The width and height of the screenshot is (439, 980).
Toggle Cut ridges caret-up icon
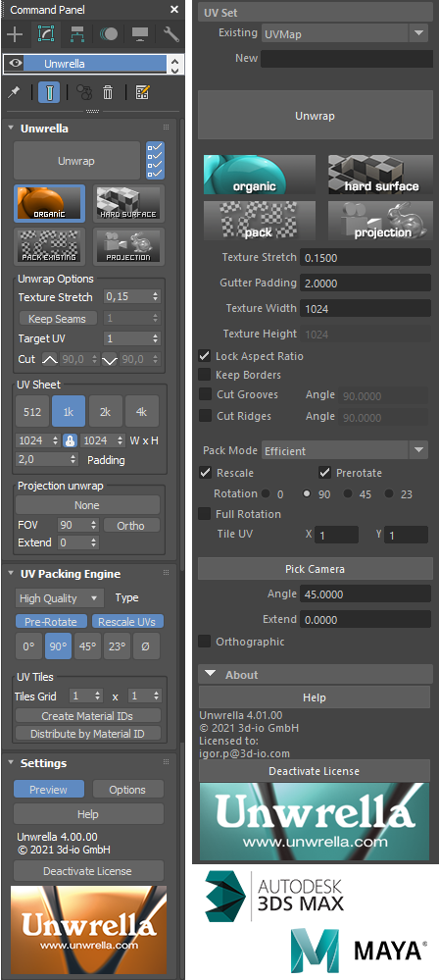[x=49, y=359]
